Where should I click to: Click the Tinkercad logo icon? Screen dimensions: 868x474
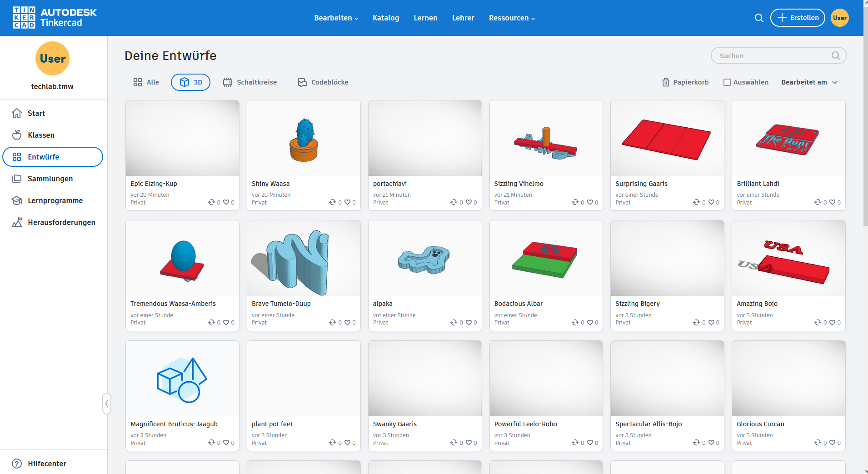[x=24, y=18]
